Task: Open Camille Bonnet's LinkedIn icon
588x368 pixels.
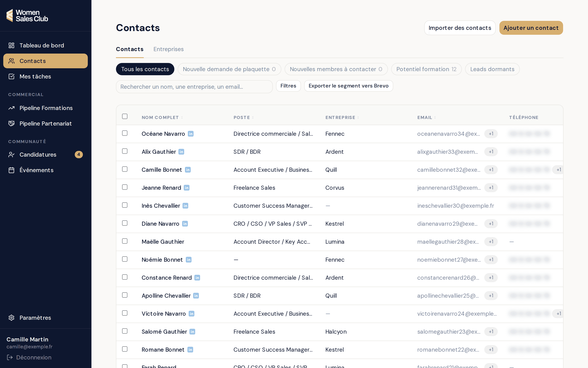Action: (x=188, y=170)
